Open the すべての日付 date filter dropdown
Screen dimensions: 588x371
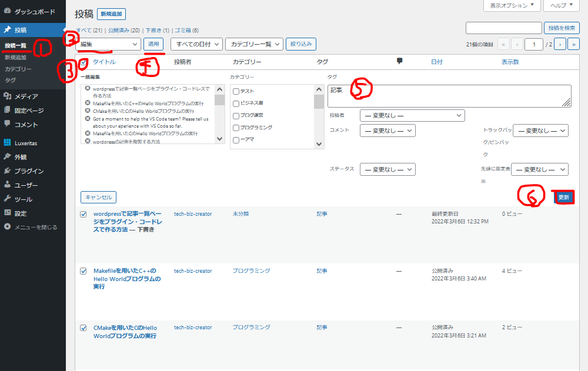point(197,44)
